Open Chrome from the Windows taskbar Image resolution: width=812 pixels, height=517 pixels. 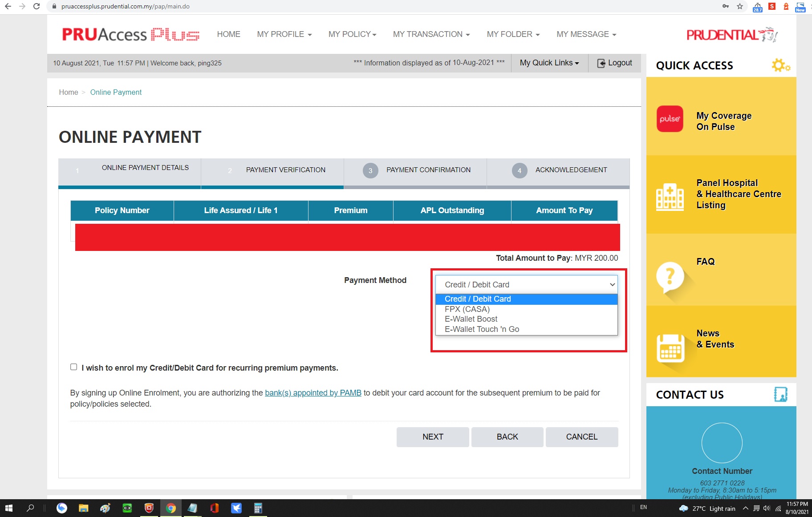171,508
